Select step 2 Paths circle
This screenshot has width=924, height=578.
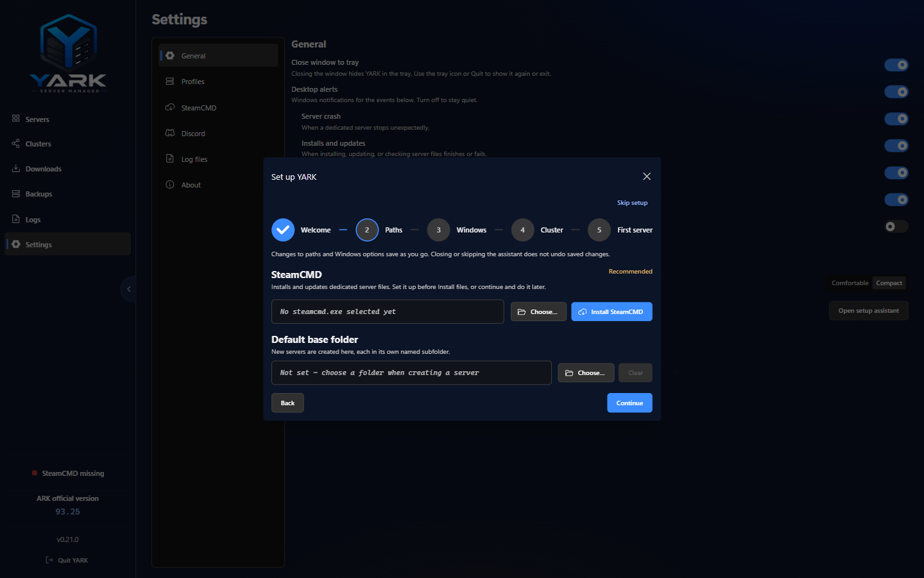coord(367,230)
